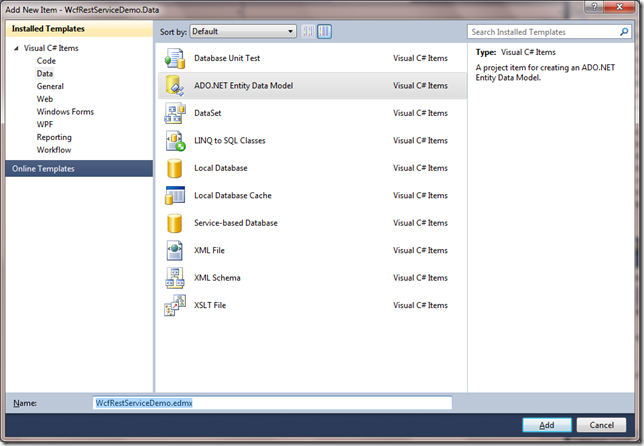This screenshot has height=446, width=644.
Task: Click 'Visual C# Items' in the XSLT File row
Action: pyautogui.click(x=420, y=305)
